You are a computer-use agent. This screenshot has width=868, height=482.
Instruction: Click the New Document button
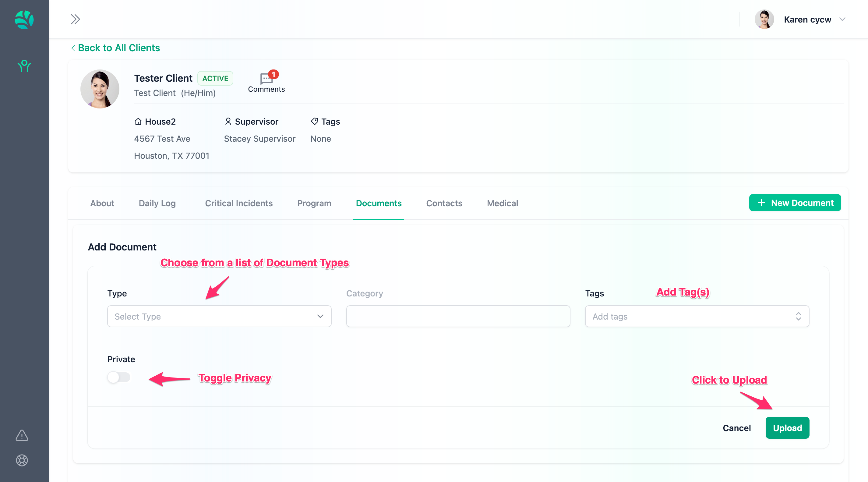click(x=795, y=203)
